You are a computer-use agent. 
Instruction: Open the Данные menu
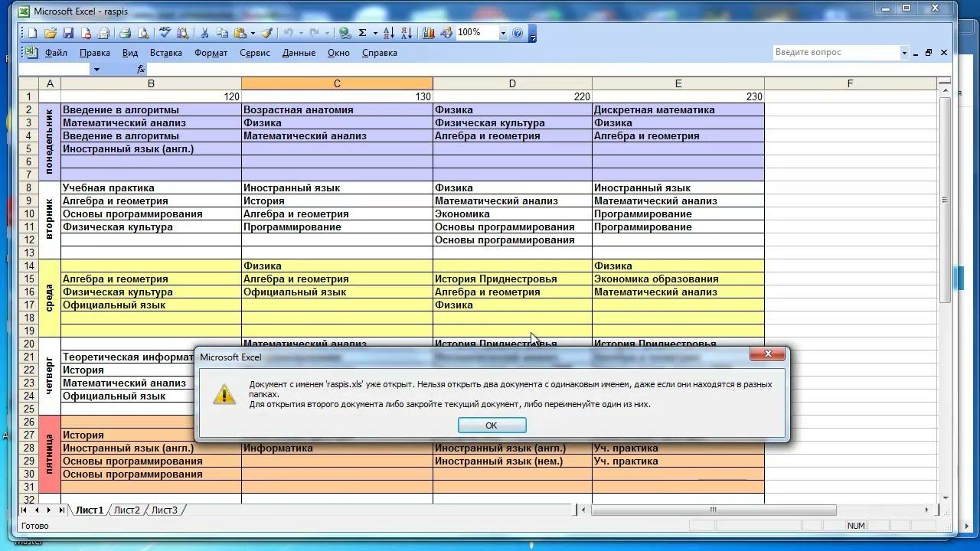[299, 53]
